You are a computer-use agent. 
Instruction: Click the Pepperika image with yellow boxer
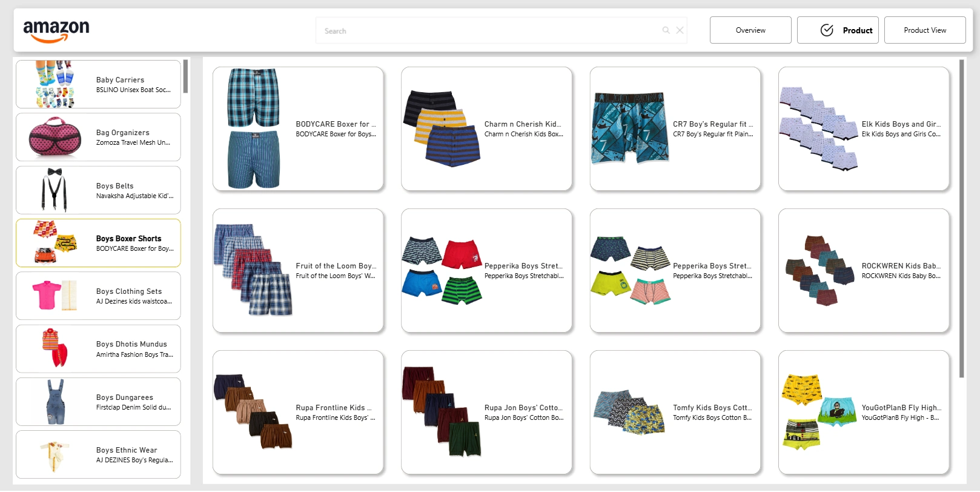(631, 271)
